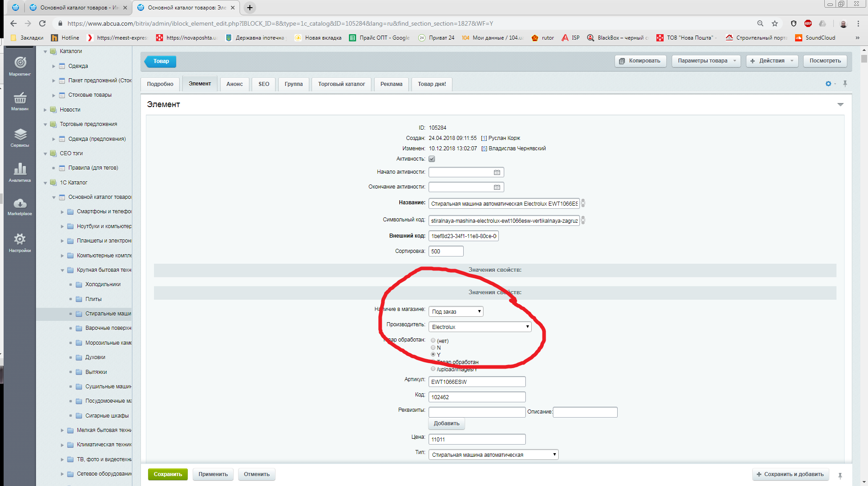
Task: Switch to the Торговый каталог tab
Action: [x=341, y=84]
